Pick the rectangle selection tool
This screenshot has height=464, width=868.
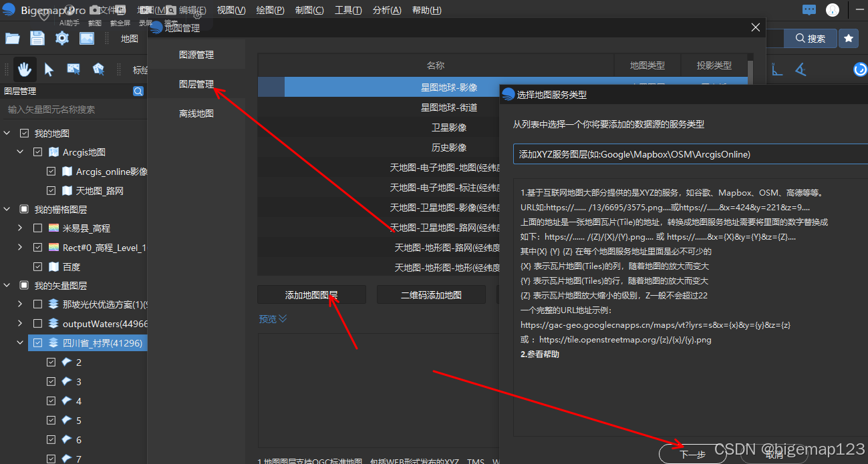click(x=74, y=69)
